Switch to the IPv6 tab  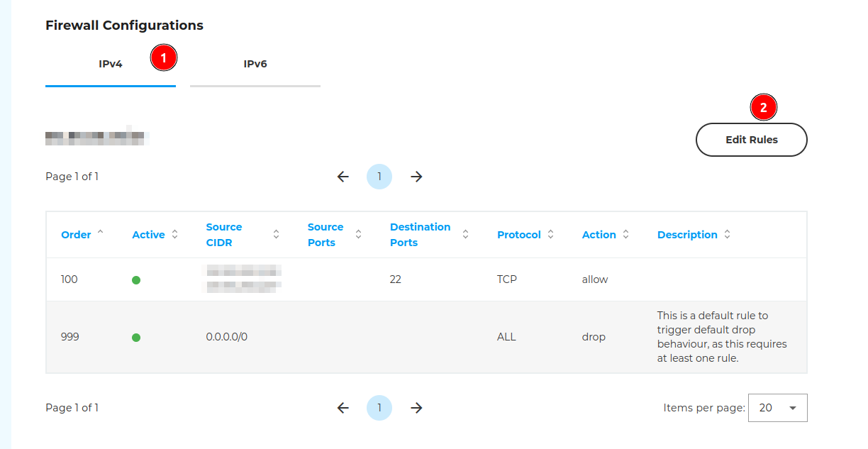click(255, 64)
